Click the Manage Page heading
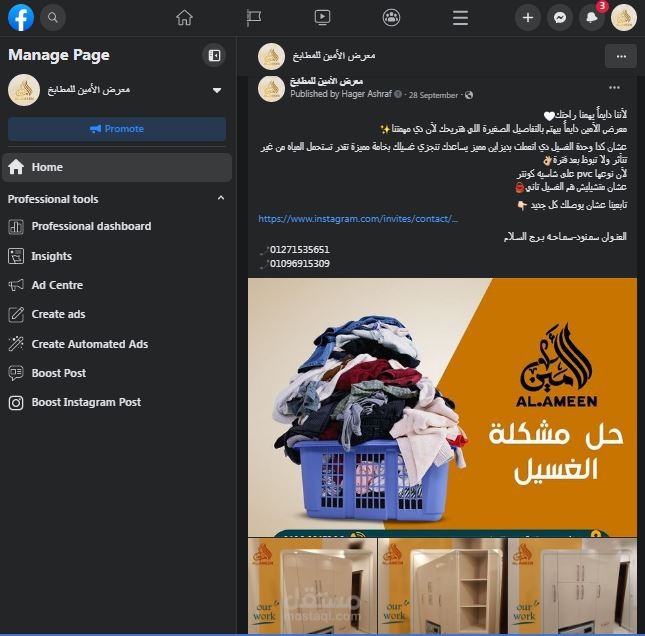 [x=59, y=55]
